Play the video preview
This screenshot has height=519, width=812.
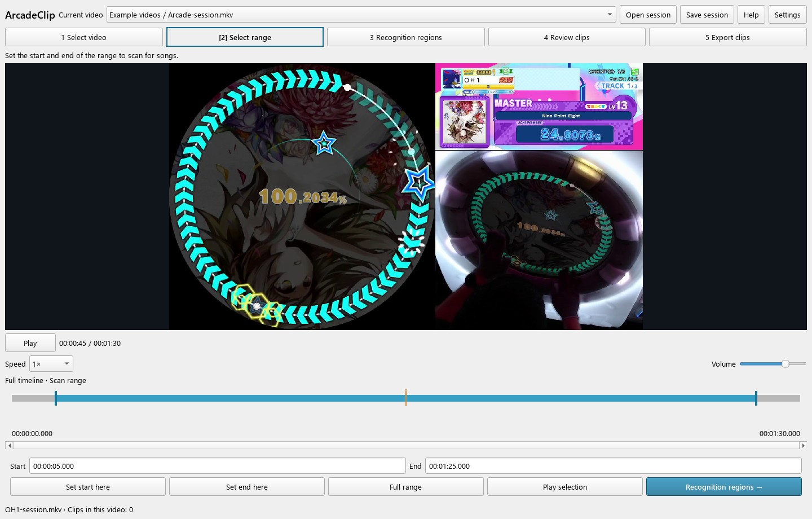[x=30, y=343]
